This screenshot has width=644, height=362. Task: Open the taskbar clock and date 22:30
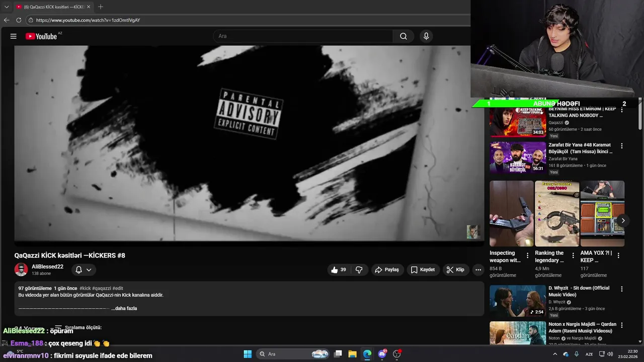pyautogui.click(x=629, y=354)
